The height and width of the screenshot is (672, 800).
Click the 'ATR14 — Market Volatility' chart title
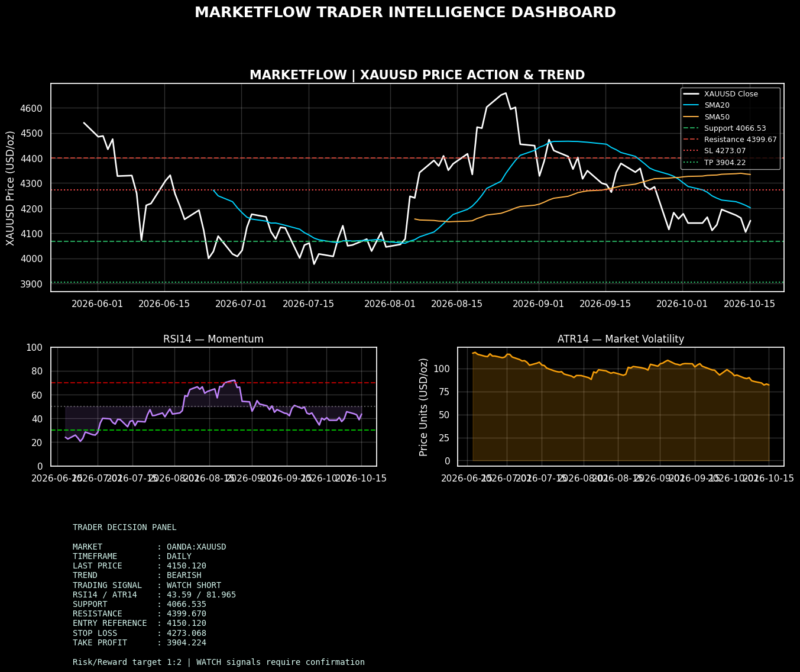621,339
